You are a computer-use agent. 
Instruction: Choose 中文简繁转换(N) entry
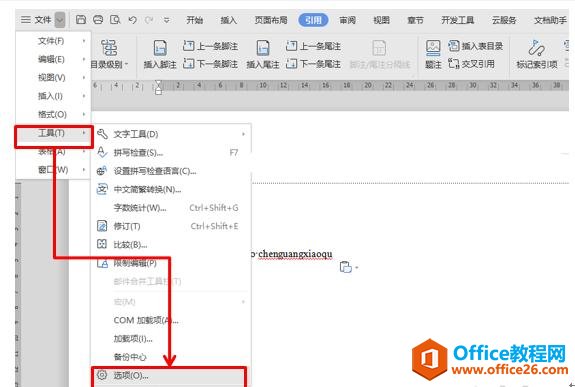[171, 189]
